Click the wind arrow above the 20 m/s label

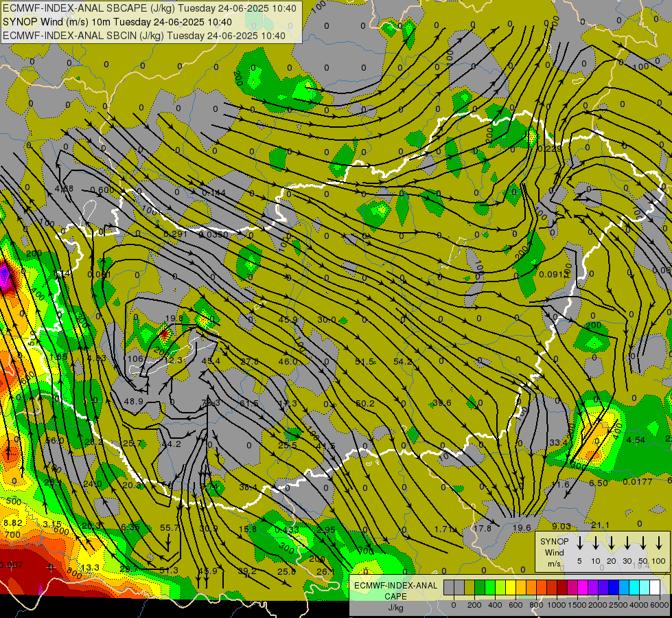click(612, 543)
